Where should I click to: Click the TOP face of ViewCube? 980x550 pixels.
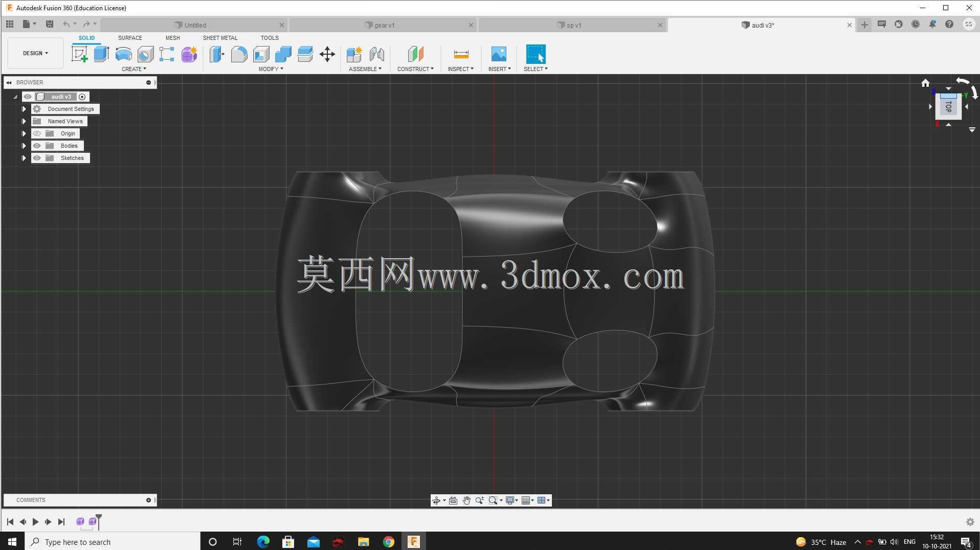pos(948,107)
